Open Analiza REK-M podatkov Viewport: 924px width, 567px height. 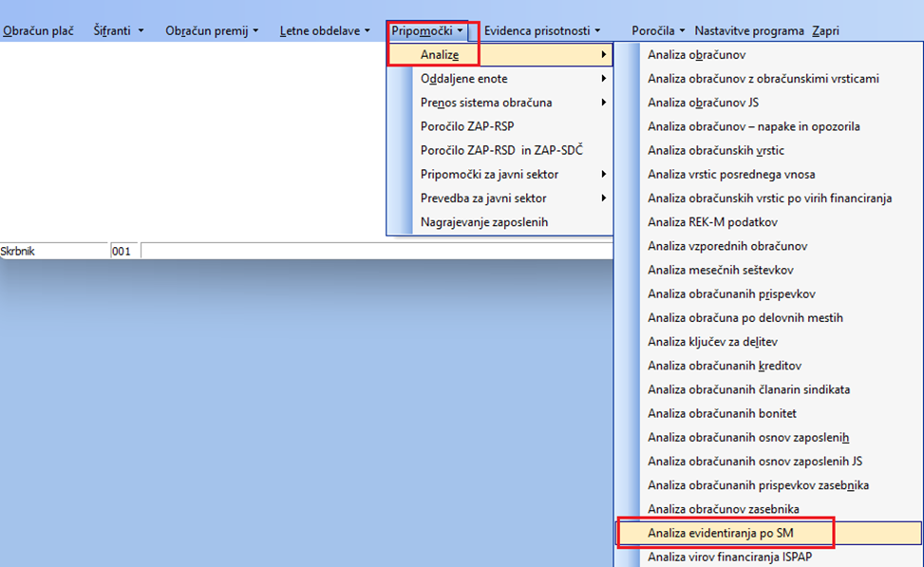click(768, 222)
